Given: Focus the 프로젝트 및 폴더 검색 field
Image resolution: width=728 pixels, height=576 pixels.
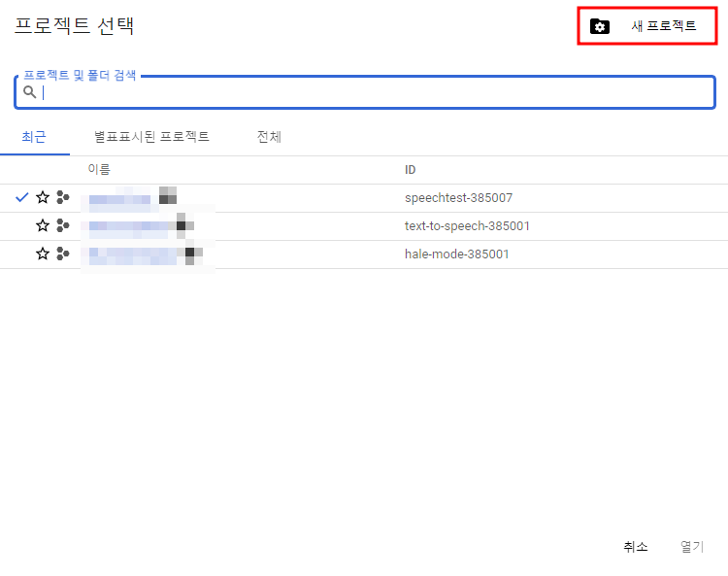Looking at the screenshot, I should point(364,92).
